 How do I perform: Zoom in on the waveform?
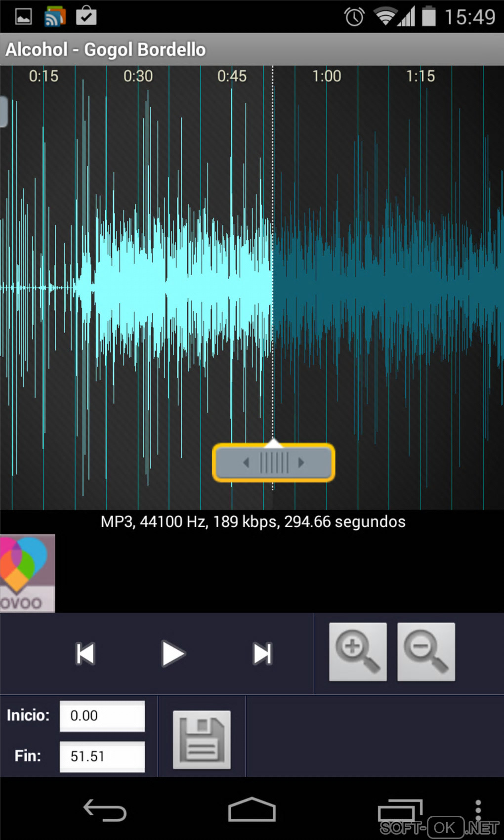(358, 652)
